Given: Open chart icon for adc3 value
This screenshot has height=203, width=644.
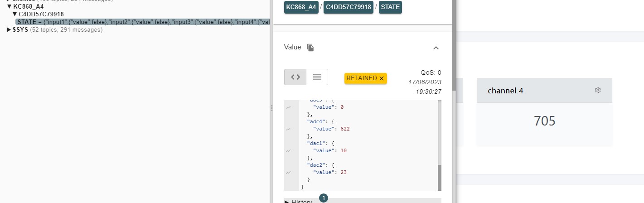Looking at the screenshot, I should (x=288, y=107).
